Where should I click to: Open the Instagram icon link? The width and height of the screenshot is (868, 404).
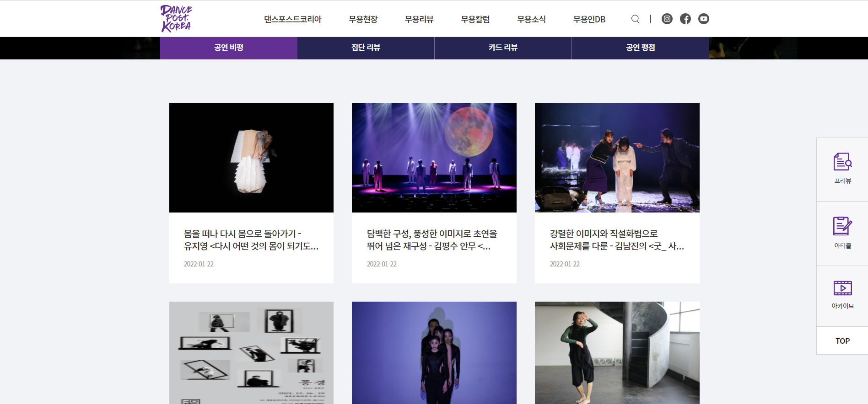click(667, 19)
